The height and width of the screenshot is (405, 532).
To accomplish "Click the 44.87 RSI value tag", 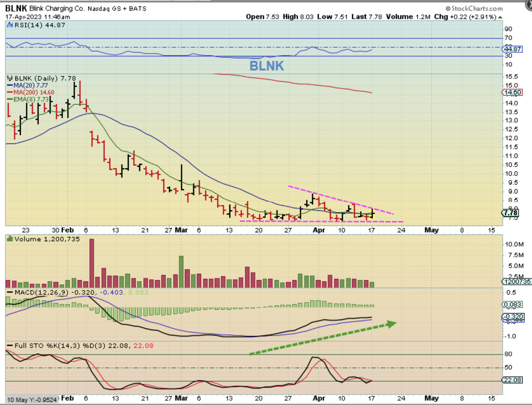I will point(513,49).
